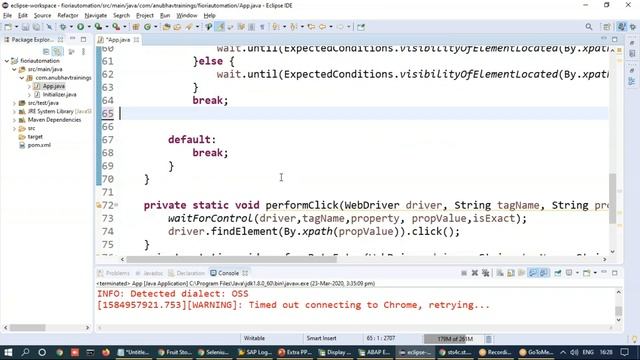Minimize the Package Explorer panel
Screen dimensions: 640x360
tap(73, 39)
